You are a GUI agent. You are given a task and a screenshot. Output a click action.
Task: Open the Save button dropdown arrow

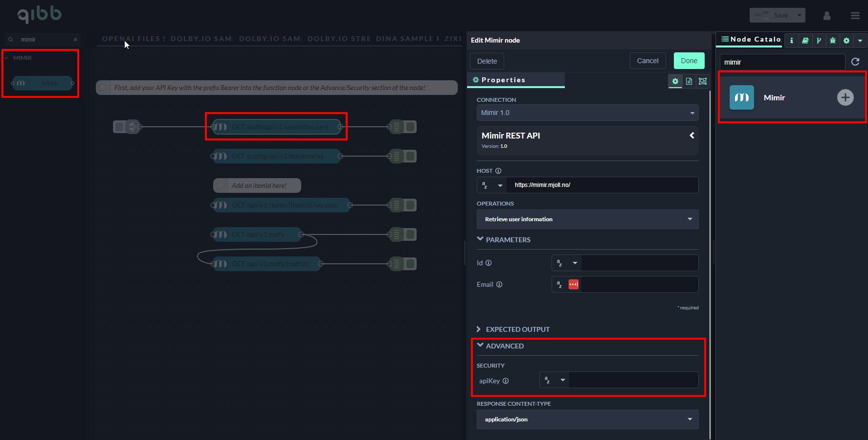pos(800,15)
